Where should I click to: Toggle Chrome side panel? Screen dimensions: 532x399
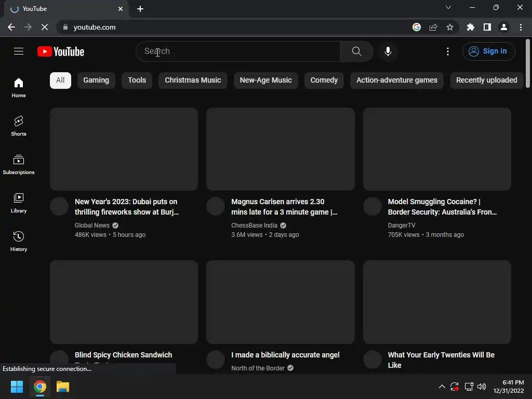coord(487,27)
